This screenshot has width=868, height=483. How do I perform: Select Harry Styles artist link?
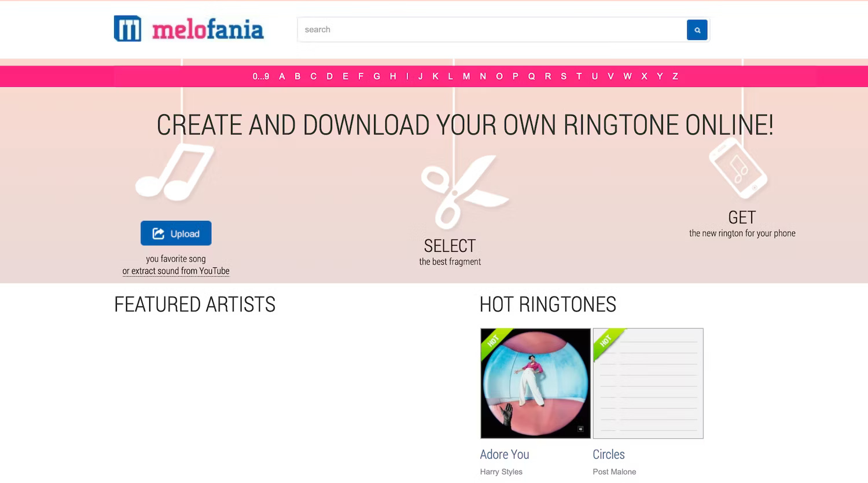(x=501, y=471)
